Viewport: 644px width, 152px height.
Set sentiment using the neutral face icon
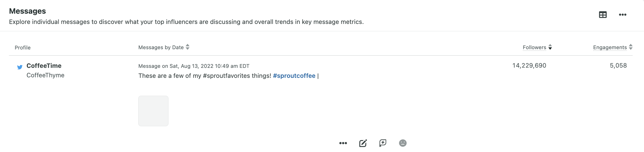403,143
